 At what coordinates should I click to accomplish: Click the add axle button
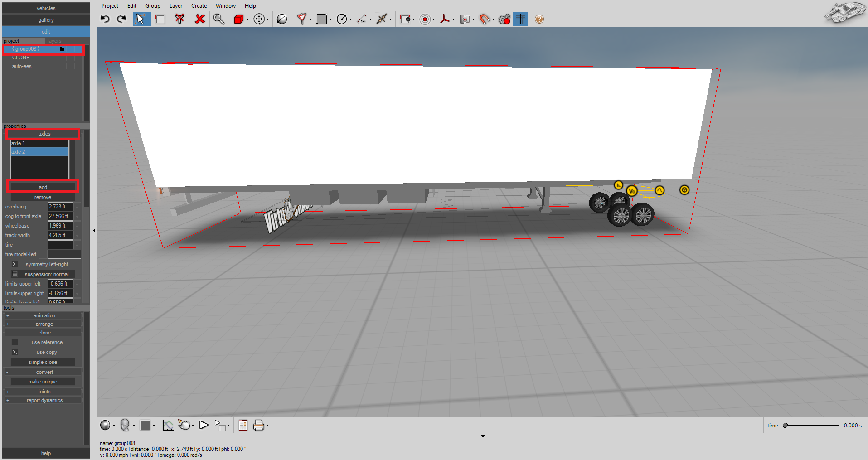coord(43,187)
